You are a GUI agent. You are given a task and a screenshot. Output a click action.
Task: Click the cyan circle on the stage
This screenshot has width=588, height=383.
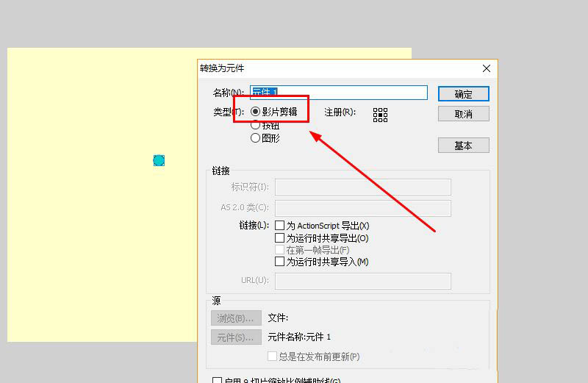point(159,160)
